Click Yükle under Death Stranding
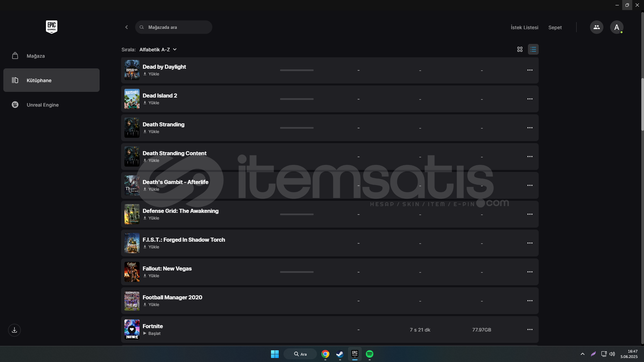644x362 pixels. pos(151,132)
